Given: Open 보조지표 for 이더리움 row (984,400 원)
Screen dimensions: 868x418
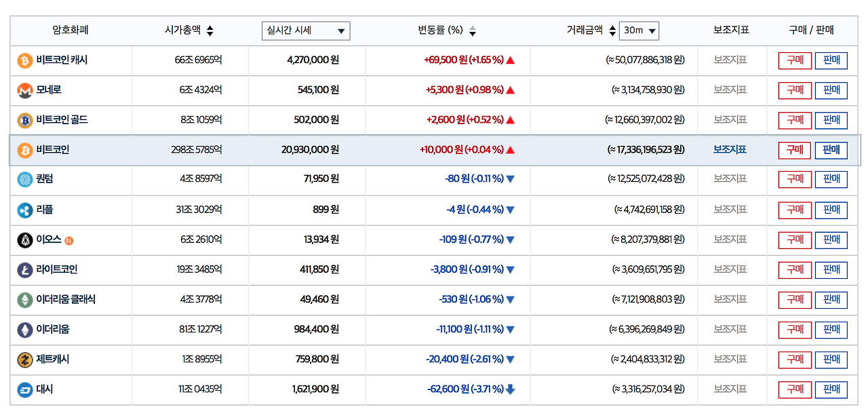Looking at the screenshot, I should (730, 329).
